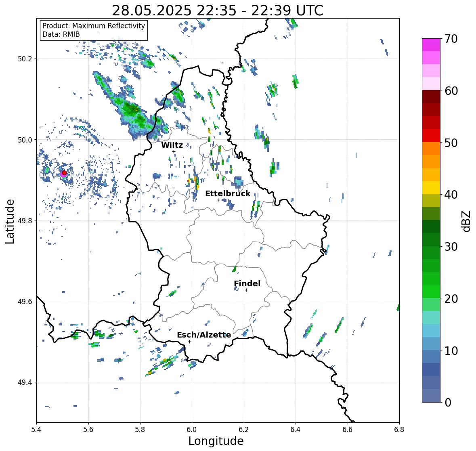The width and height of the screenshot is (476, 451).
Task: Pick the yellow swatch just above 40 dBZ
Action: [431, 188]
